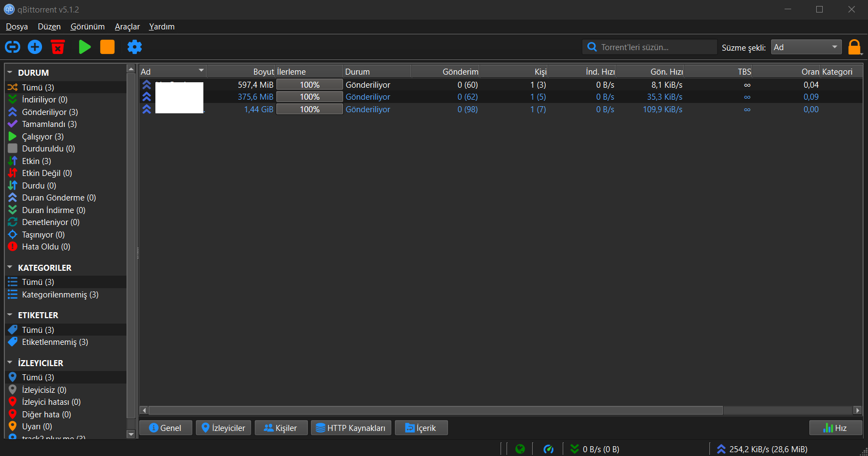Collapse the DURUM section
The height and width of the screenshot is (456, 868).
(x=10, y=72)
